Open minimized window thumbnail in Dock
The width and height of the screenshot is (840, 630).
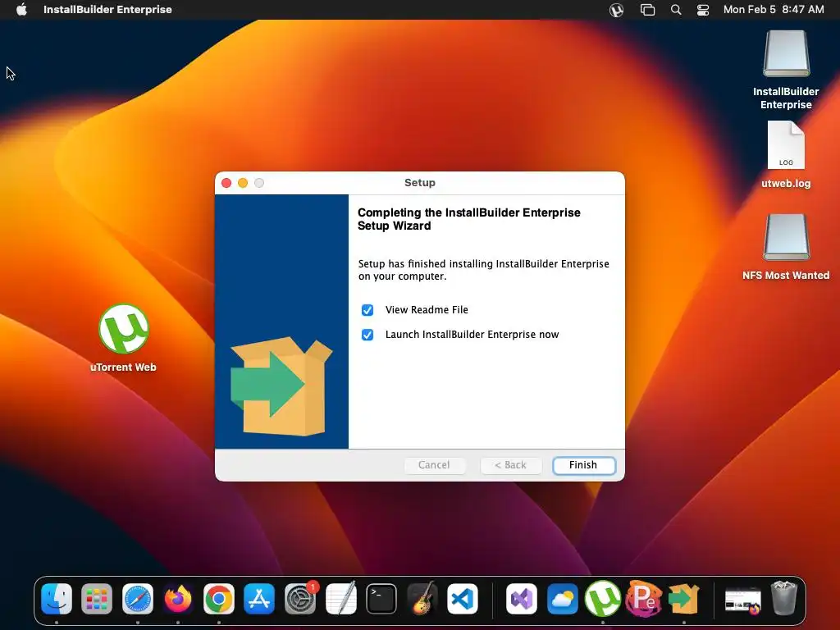coord(742,600)
